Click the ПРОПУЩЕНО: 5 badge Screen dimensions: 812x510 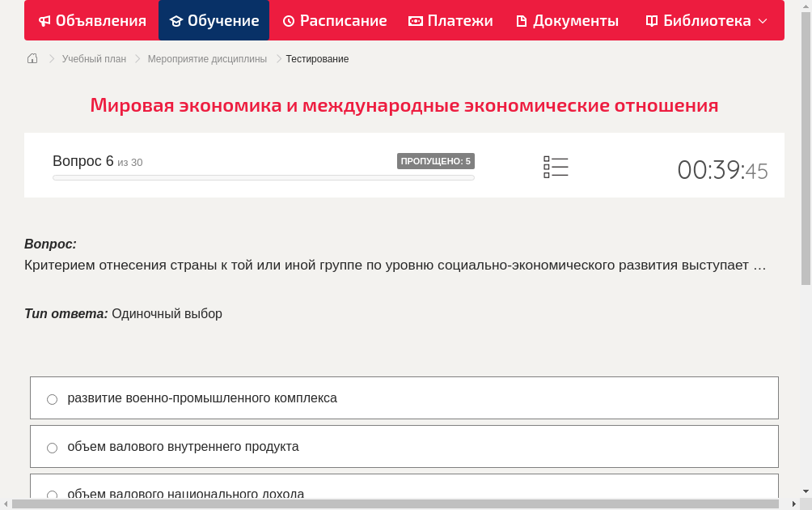coord(436,160)
